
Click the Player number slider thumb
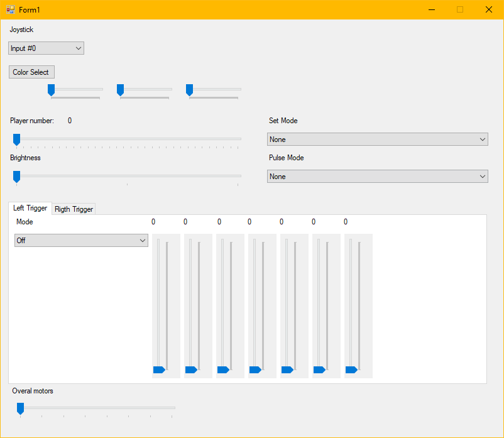coord(16,140)
